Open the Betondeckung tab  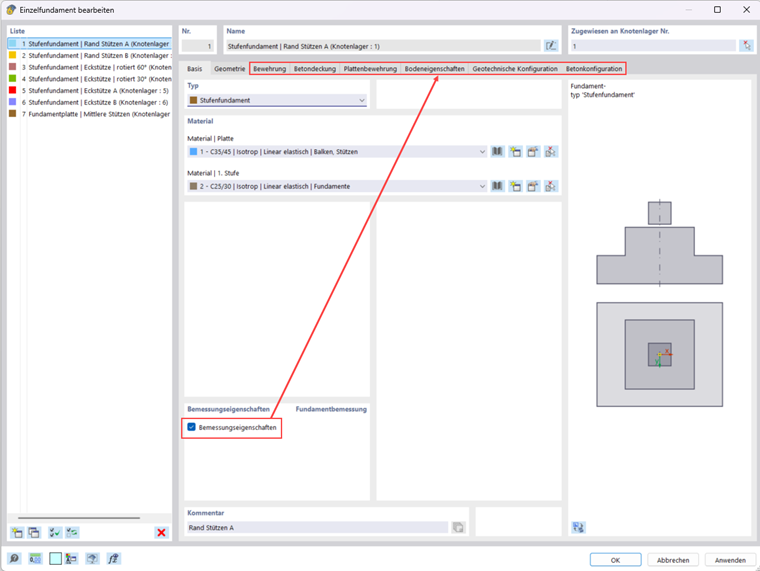coord(315,69)
